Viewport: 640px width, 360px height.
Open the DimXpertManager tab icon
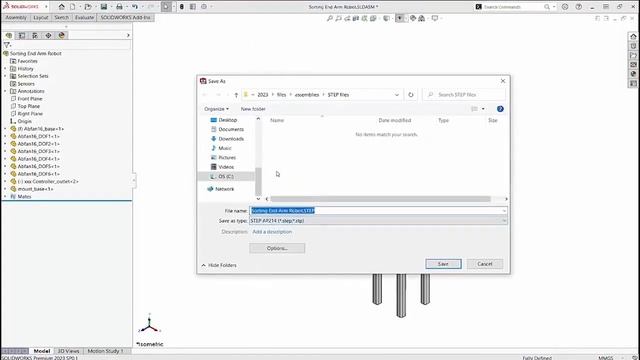pyautogui.click(x=48, y=36)
